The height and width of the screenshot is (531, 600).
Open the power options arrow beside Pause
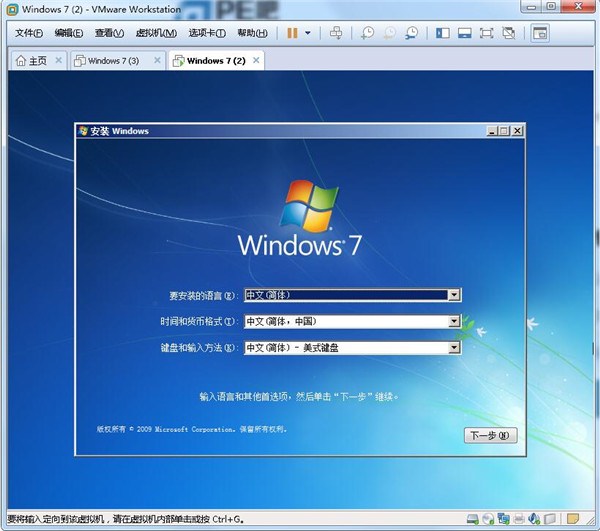click(x=308, y=33)
